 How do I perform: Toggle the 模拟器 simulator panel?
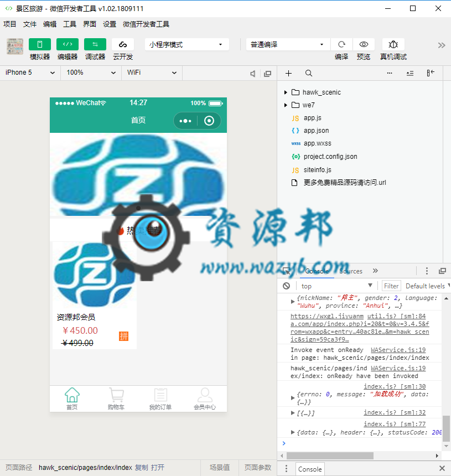[x=40, y=44]
